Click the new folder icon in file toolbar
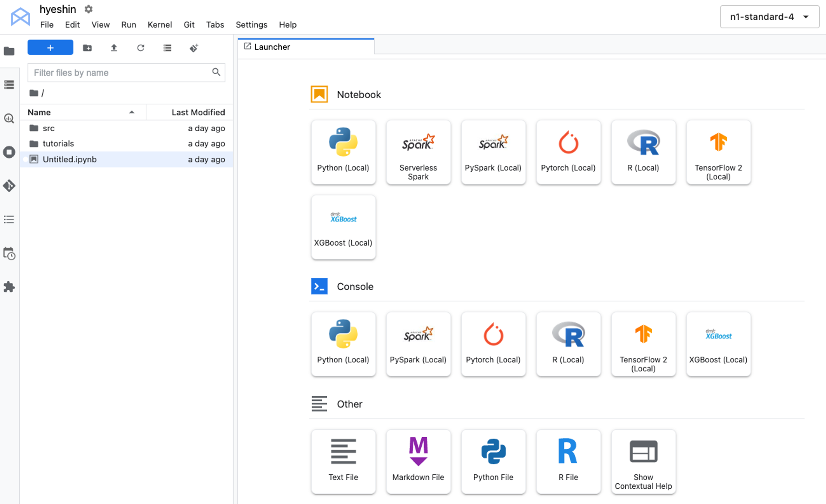Image resolution: width=826 pixels, height=504 pixels. (87, 48)
